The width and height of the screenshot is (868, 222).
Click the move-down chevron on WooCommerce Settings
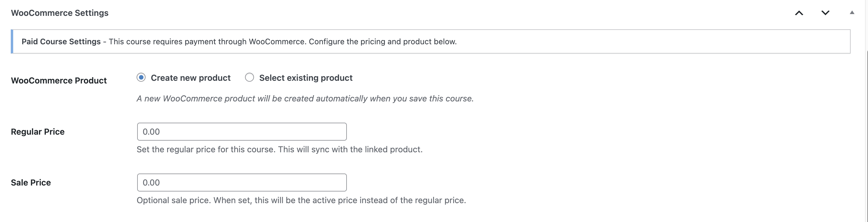click(x=825, y=13)
